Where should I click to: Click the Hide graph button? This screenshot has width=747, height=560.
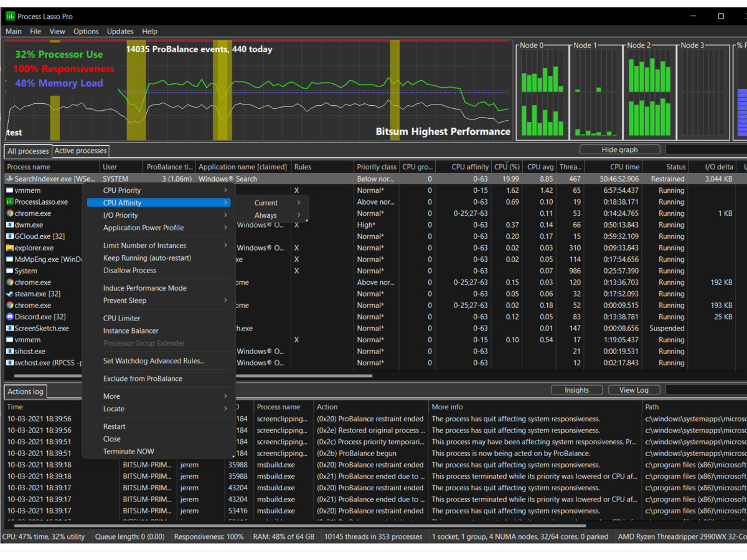[620, 149]
